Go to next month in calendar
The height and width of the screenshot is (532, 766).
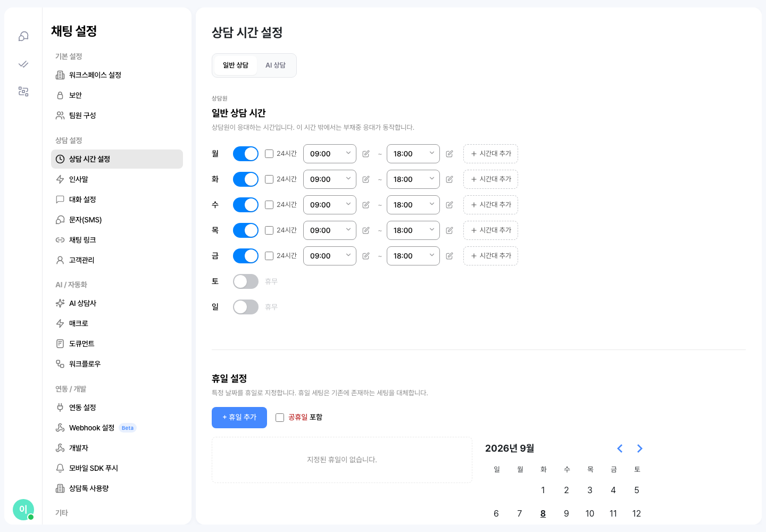point(640,448)
